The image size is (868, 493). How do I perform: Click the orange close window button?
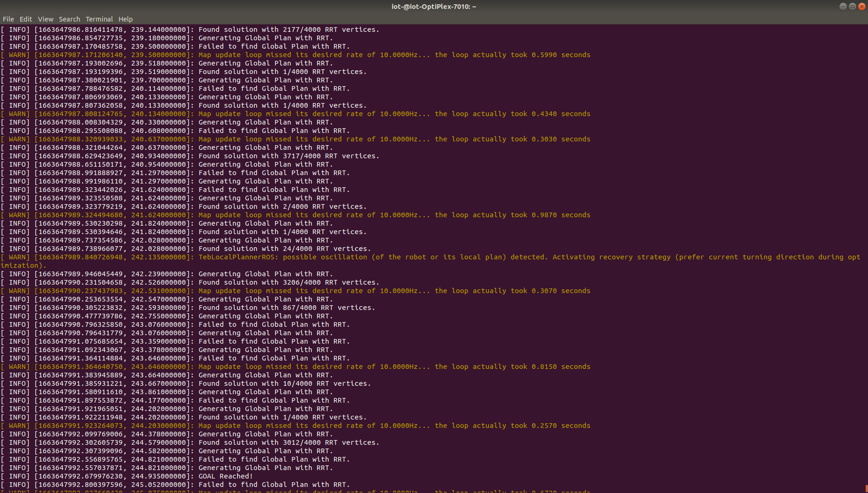862,6
